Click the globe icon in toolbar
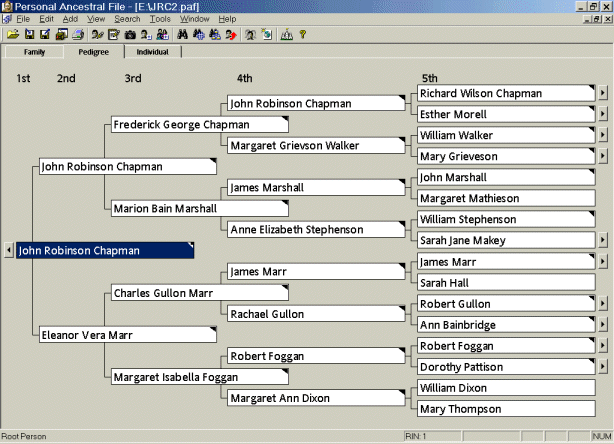This screenshot has height=444, width=614. click(x=266, y=34)
